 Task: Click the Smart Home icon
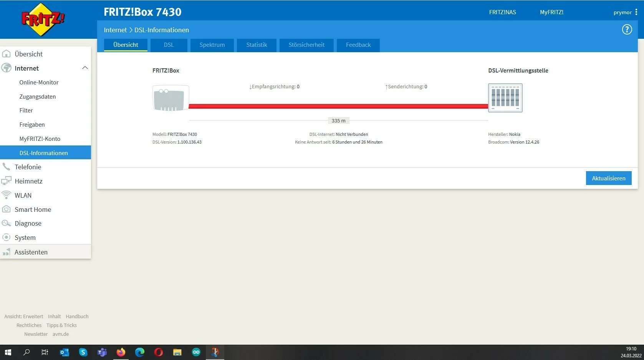coord(6,209)
